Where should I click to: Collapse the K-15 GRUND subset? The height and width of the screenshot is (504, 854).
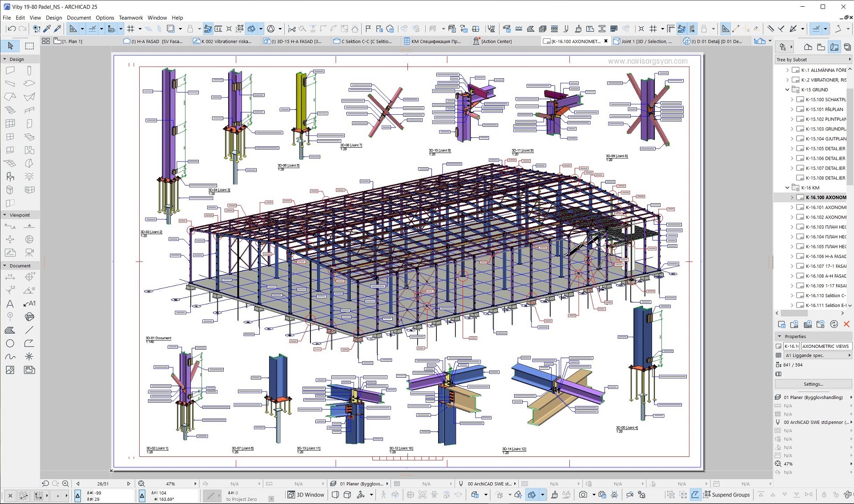(x=787, y=90)
